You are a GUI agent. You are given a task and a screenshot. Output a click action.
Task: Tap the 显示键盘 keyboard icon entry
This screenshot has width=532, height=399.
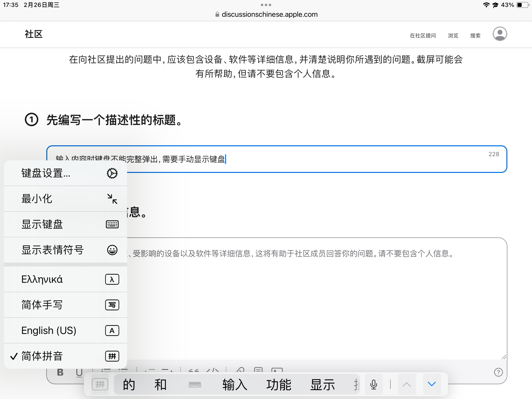coord(112,224)
